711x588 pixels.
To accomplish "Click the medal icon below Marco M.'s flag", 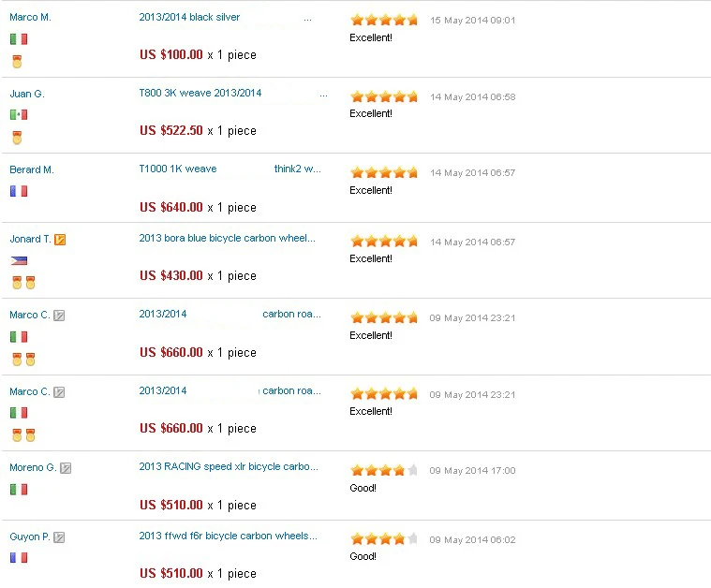I will (x=17, y=62).
